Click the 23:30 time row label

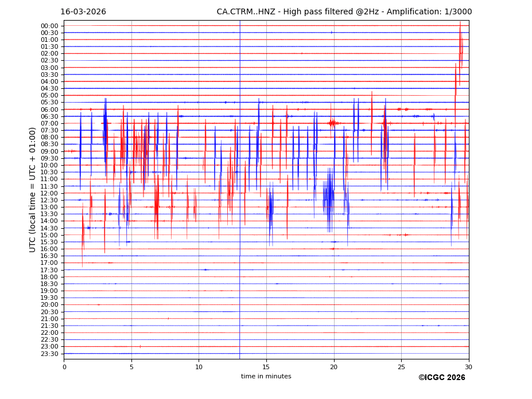coord(49,354)
